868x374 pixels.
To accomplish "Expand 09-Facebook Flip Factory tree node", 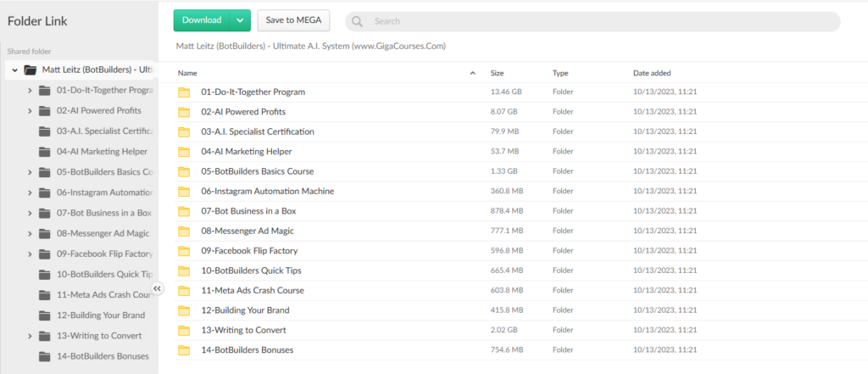I will click(30, 254).
